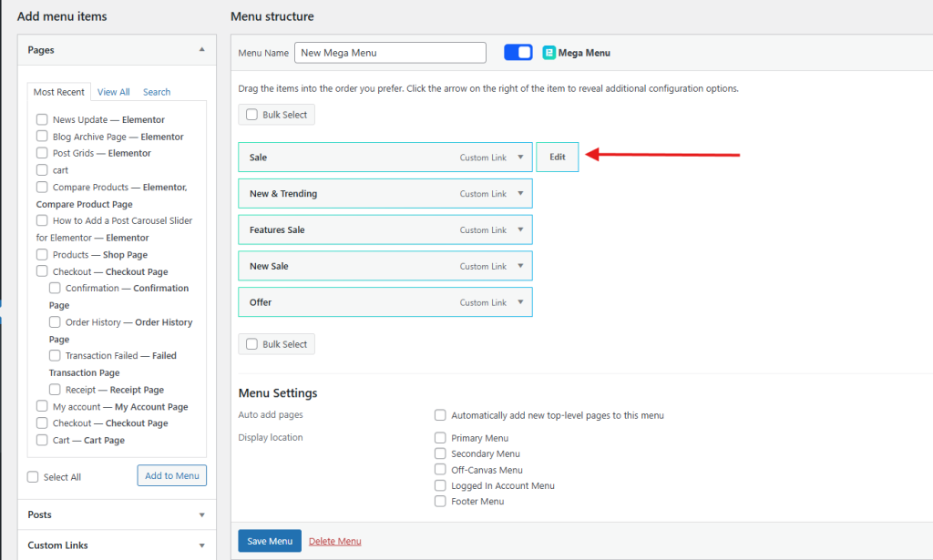
Task: Tick the Cart — Cart Page checkbox
Action: point(42,440)
